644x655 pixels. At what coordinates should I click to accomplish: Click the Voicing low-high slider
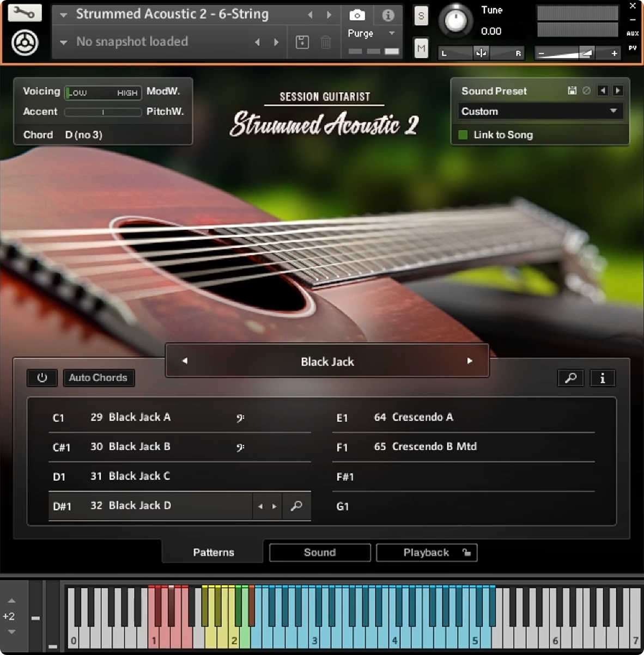(103, 93)
